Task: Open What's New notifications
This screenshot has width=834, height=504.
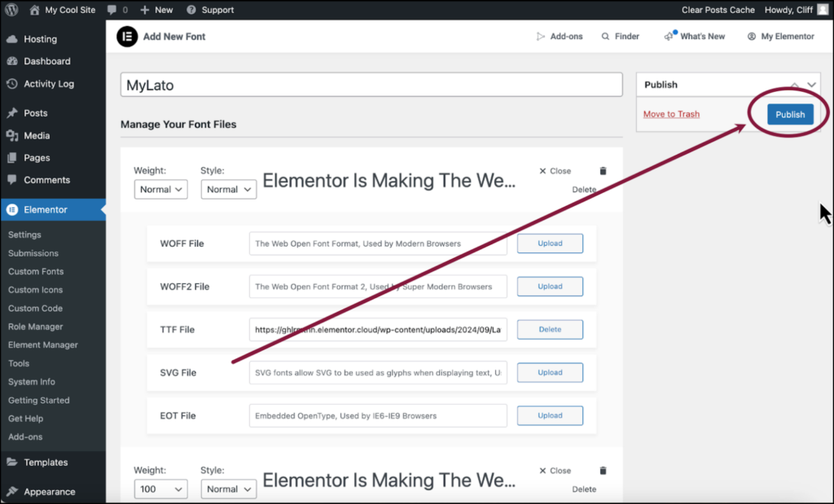Action: click(x=695, y=36)
